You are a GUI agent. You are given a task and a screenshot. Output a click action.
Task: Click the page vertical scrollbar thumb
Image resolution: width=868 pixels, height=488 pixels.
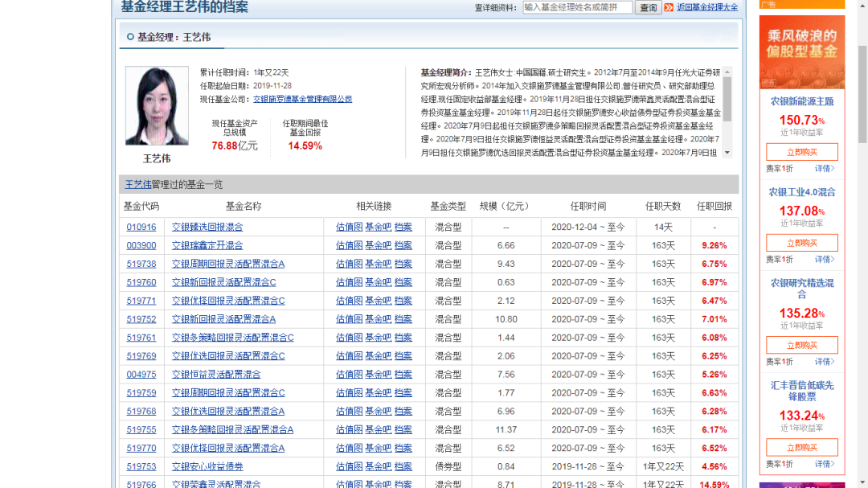tap(862, 94)
